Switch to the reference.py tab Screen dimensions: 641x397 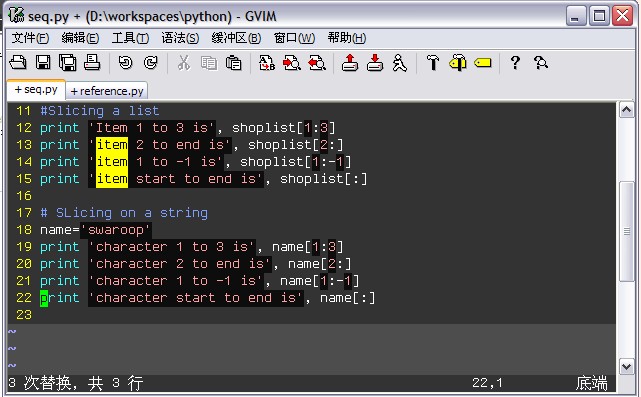[x=107, y=91]
